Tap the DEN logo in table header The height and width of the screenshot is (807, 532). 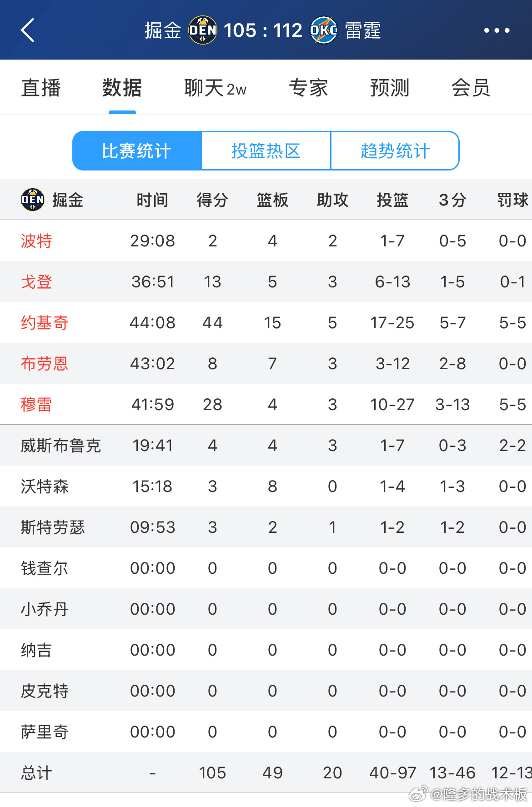pos(33,200)
